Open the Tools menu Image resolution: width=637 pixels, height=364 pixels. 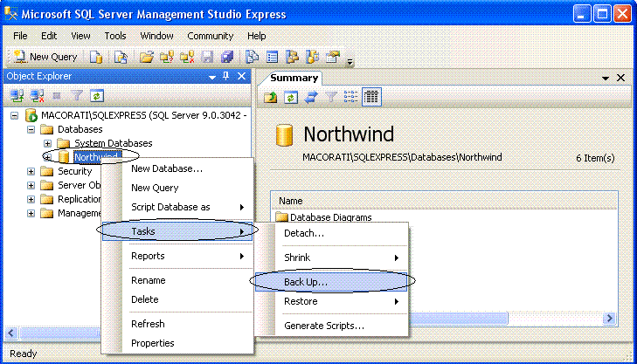coord(115,36)
